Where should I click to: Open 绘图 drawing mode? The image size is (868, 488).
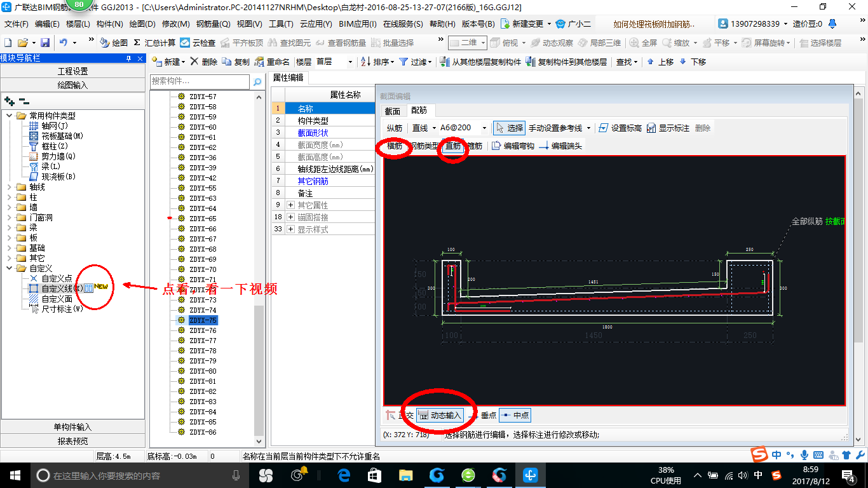(114, 43)
